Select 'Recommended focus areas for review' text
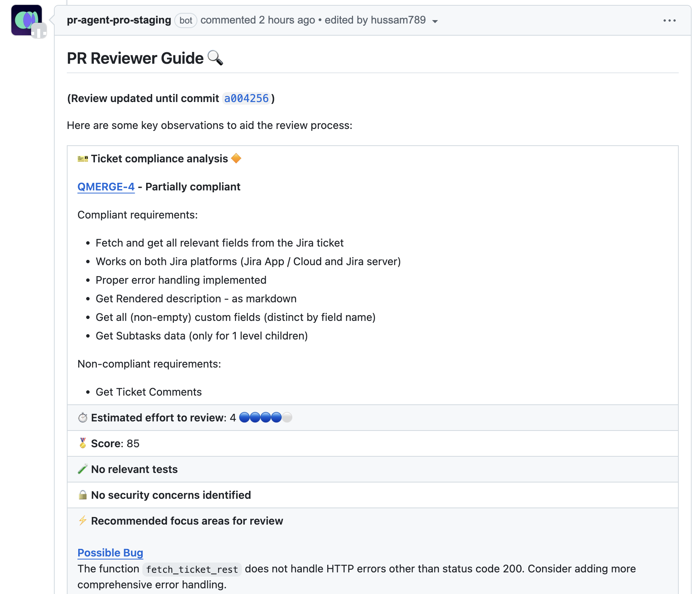This screenshot has height=594, width=700. [x=187, y=521]
